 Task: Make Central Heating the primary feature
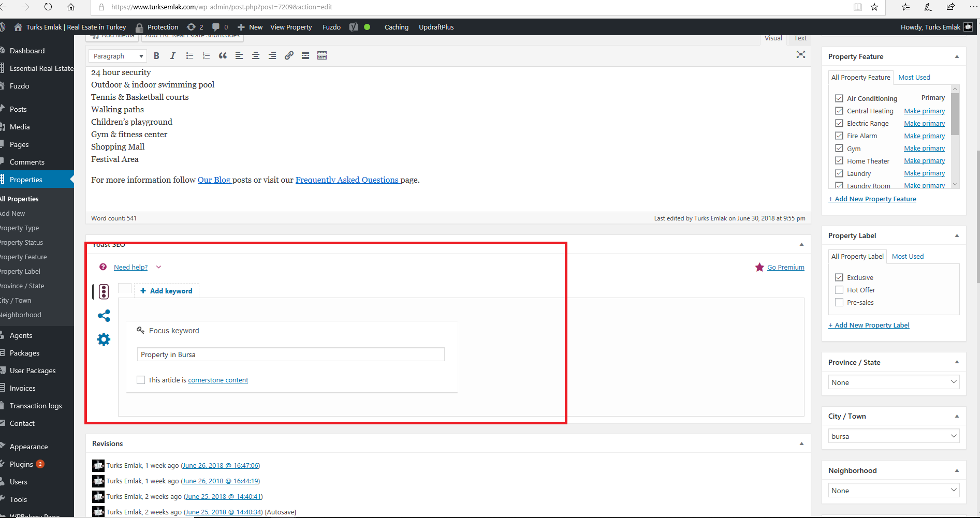(x=924, y=110)
